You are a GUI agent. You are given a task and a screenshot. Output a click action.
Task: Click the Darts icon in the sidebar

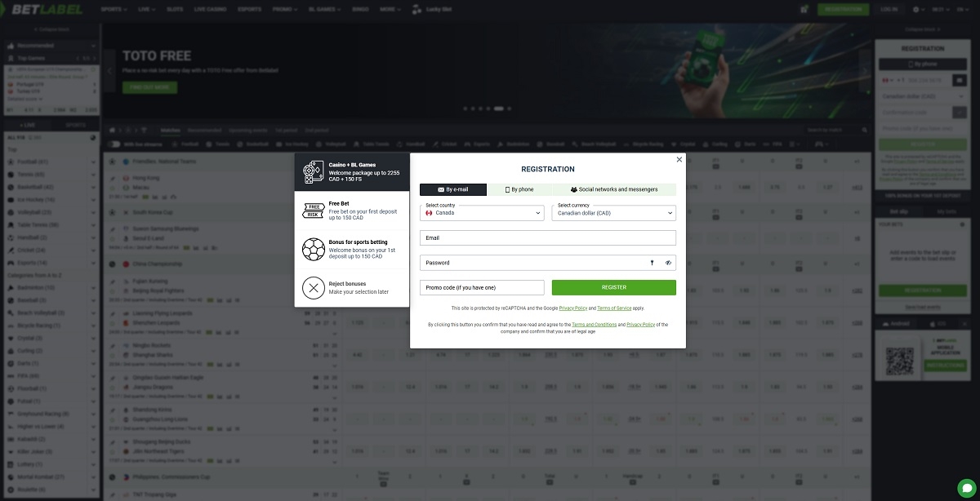[x=11, y=363]
